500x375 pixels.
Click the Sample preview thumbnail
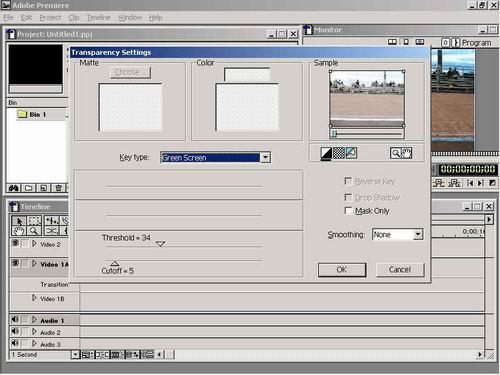click(x=367, y=99)
